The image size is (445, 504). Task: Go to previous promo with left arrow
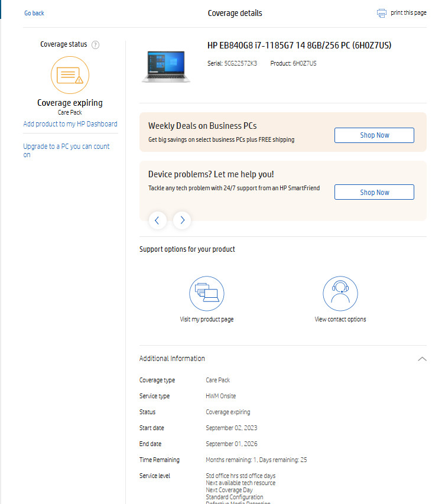(x=158, y=220)
